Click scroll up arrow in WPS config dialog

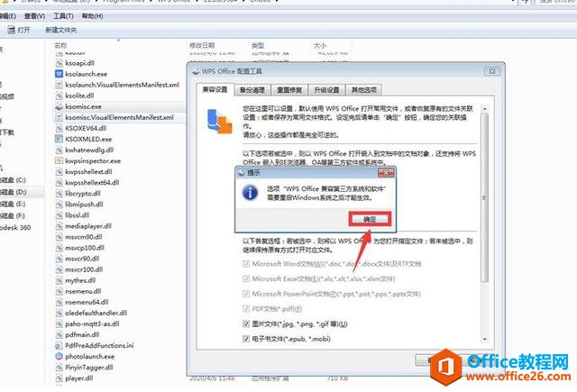pos(485,109)
